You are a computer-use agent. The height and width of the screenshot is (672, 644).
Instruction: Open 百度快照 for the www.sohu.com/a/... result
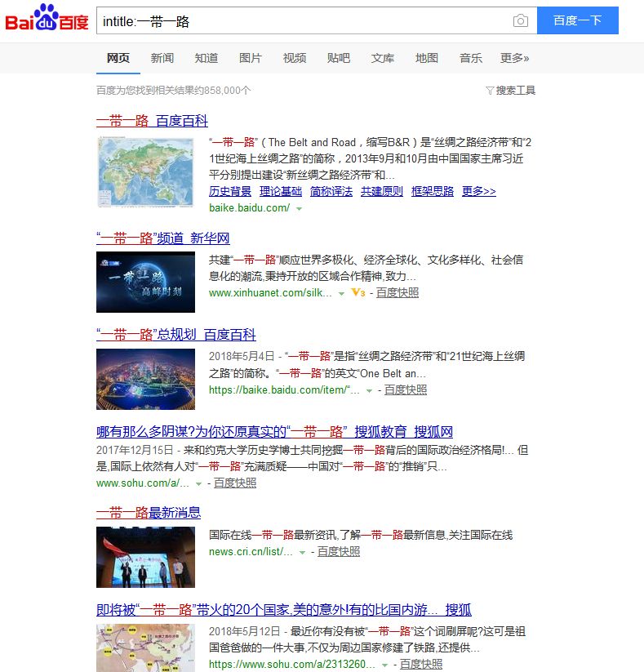click(x=235, y=483)
